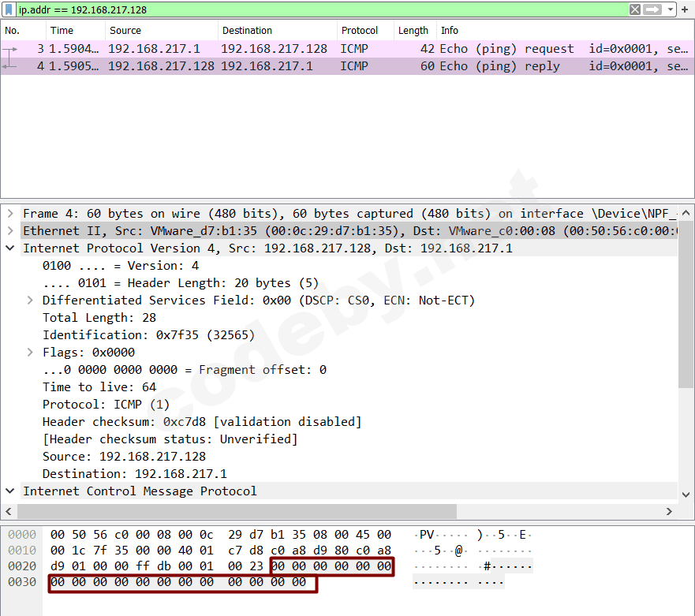This screenshot has width=695, height=616.
Task: Select Header Length: 20 bytes line
Action: point(181,283)
